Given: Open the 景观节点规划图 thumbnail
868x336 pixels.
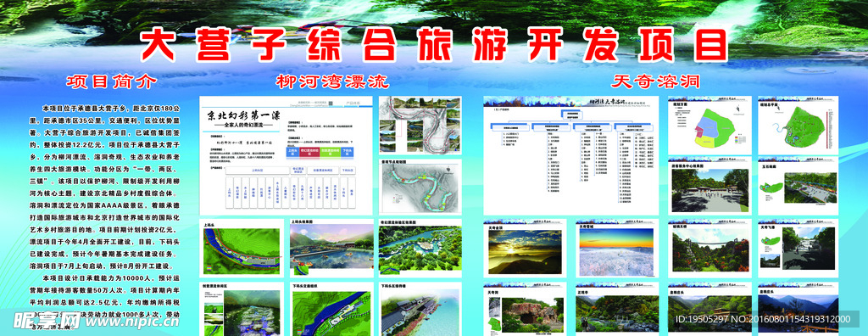Looking at the screenshot, I should (420, 188).
